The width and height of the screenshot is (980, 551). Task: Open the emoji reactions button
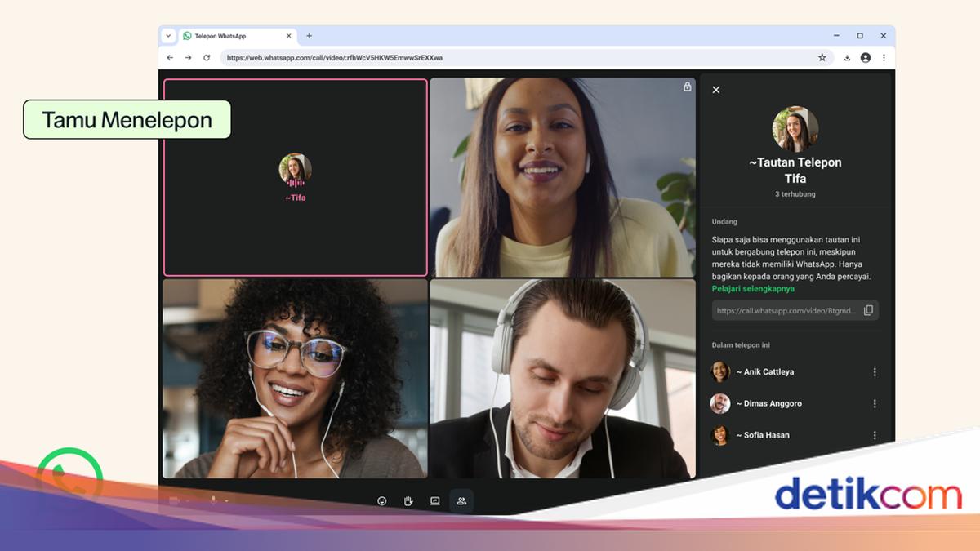coord(381,501)
